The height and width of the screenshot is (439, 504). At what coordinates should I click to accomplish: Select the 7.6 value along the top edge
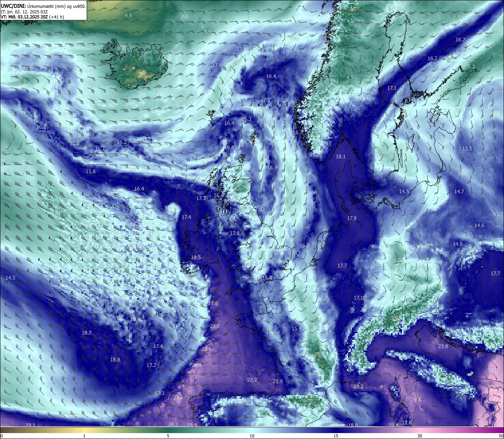coord(185,17)
